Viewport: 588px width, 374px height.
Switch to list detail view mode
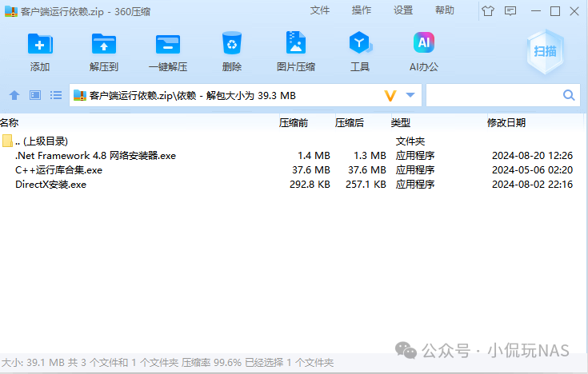click(x=56, y=96)
